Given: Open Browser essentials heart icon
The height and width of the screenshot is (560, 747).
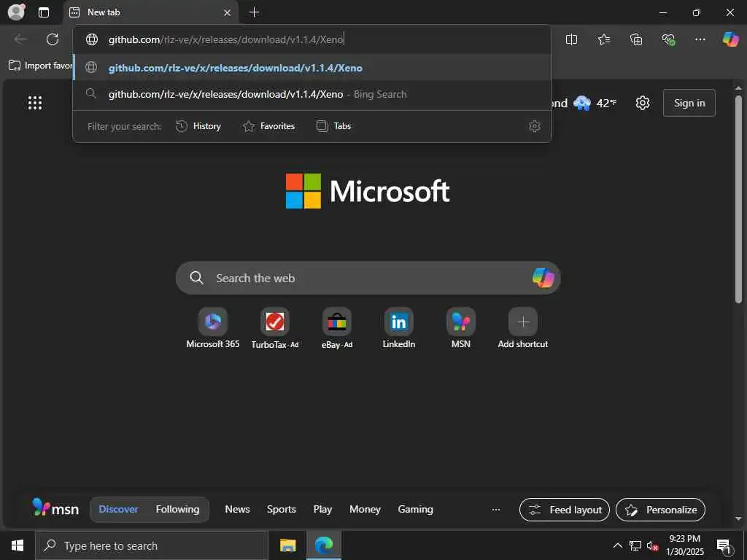Looking at the screenshot, I should click(668, 39).
